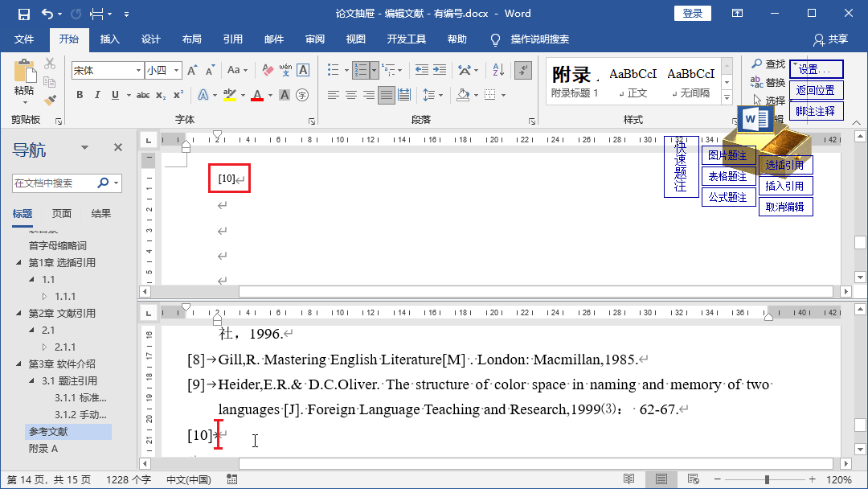The image size is (868, 489).
Task: Apply subscript formatting
Action: click(161, 95)
